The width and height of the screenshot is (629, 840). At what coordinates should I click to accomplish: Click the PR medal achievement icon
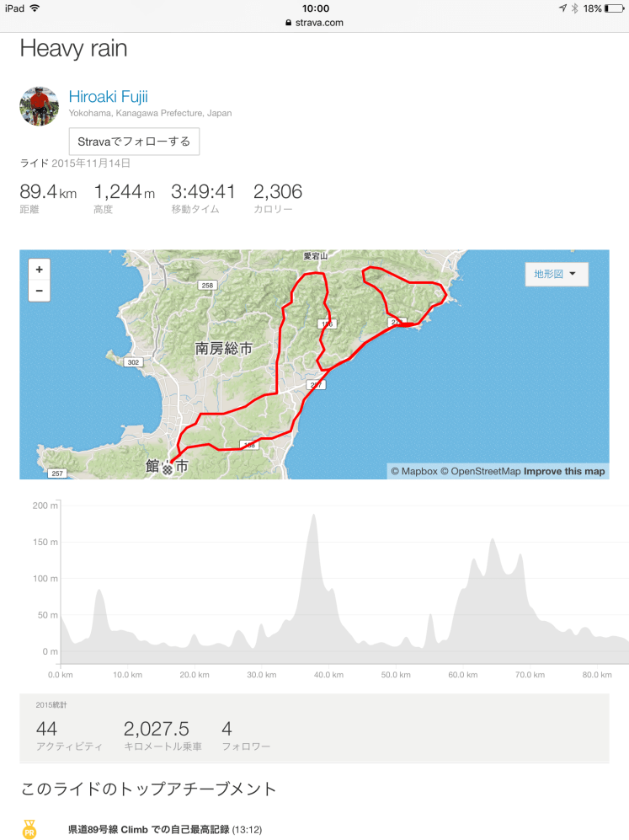[x=29, y=829]
